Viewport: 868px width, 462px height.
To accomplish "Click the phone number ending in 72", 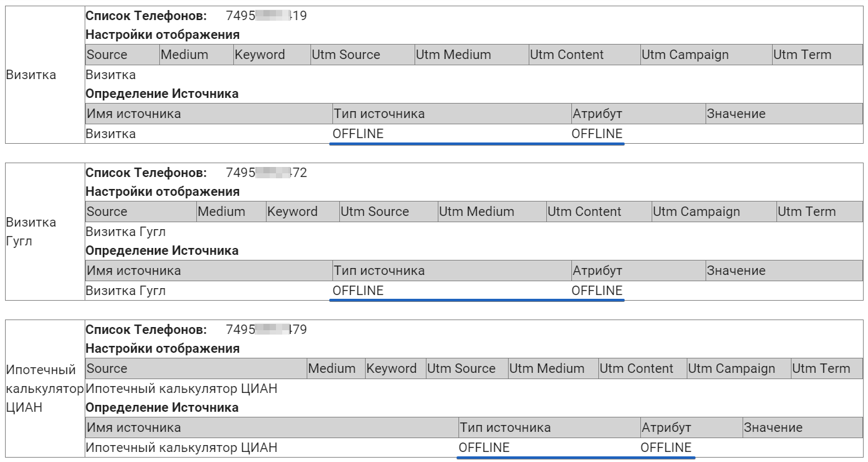I will [266, 173].
